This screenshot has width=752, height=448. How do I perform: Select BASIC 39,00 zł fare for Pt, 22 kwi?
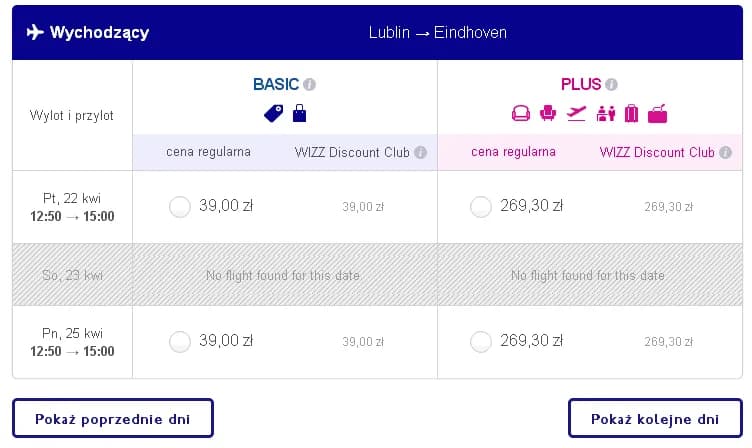(180, 207)
